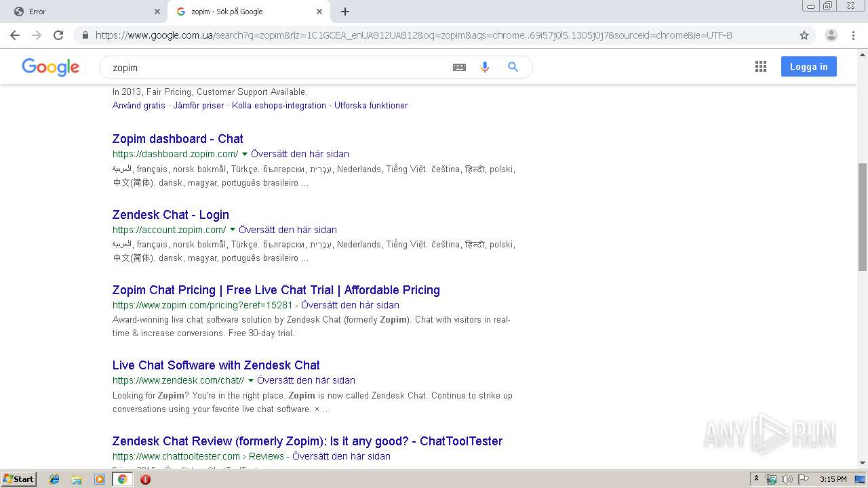Open Zopim Chat Pricing result
Screen dimensions: 868x488
[x=276, y=289]
